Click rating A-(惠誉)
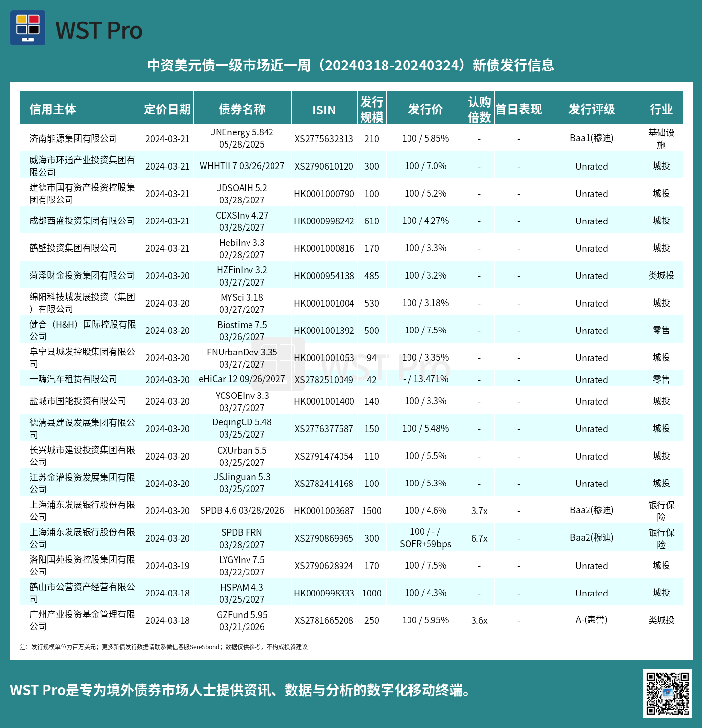 (x=592, y=620)
